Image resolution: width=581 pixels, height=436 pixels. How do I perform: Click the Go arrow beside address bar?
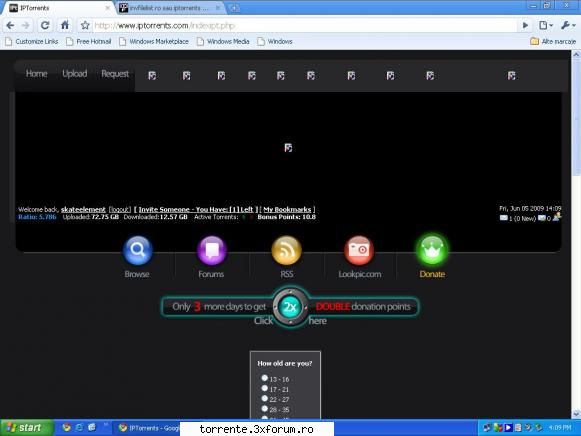525,26
